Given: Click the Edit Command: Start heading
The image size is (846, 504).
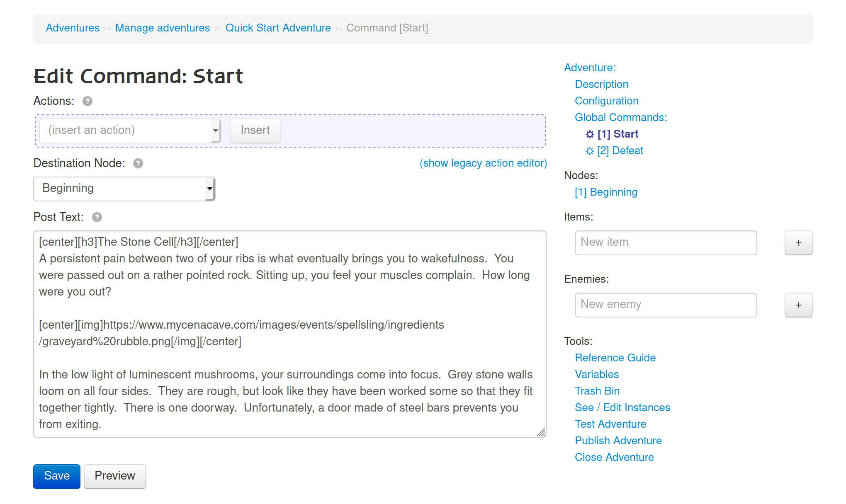Looking at the screenshot, I should click(139, 76).
